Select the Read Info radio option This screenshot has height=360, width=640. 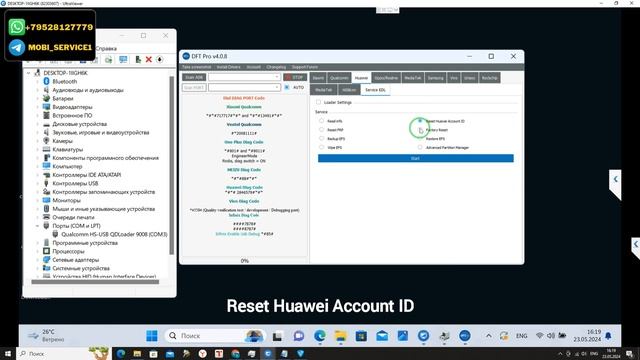click(x=321, y=121)
